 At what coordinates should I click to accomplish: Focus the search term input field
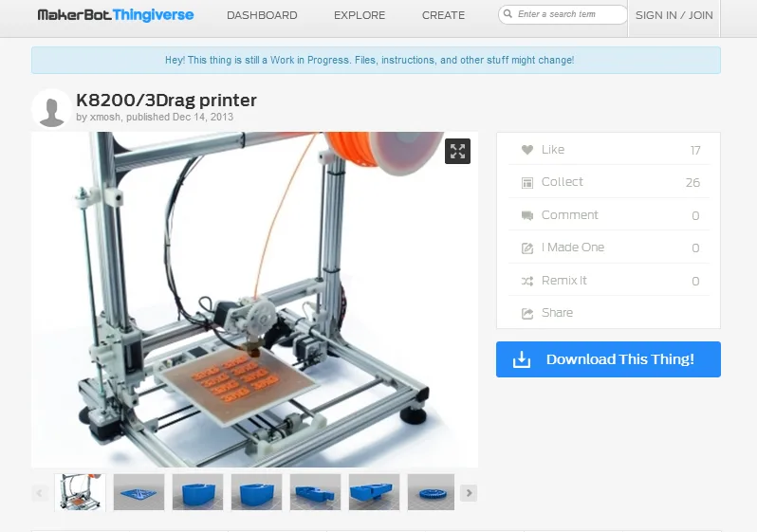coord(563,14)
